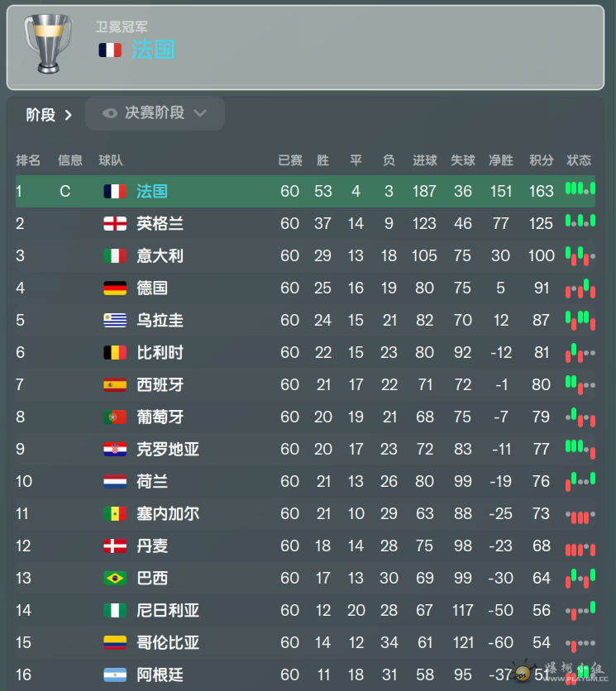Click France's form indicator bars
The width and height of the screenshot is (616, 691).
(x=580, y=189)
